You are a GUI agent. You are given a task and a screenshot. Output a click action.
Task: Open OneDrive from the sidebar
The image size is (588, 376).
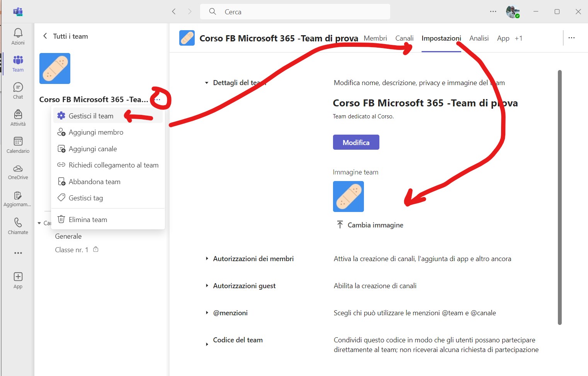[18, 172]
